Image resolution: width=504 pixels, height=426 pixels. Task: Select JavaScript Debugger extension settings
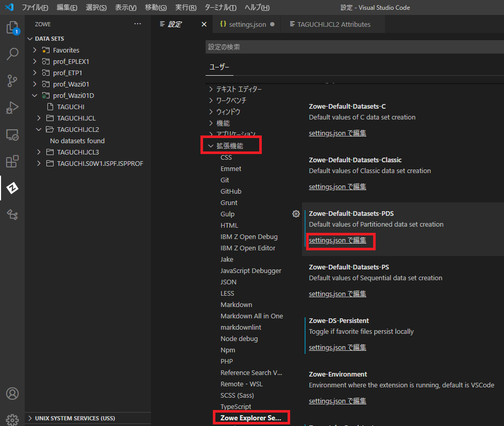251,271
